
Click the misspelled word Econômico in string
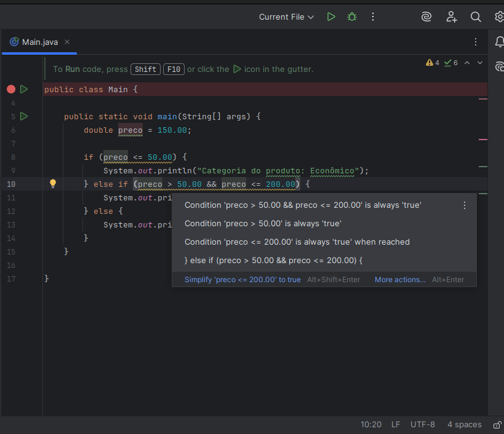coord(332,171)
